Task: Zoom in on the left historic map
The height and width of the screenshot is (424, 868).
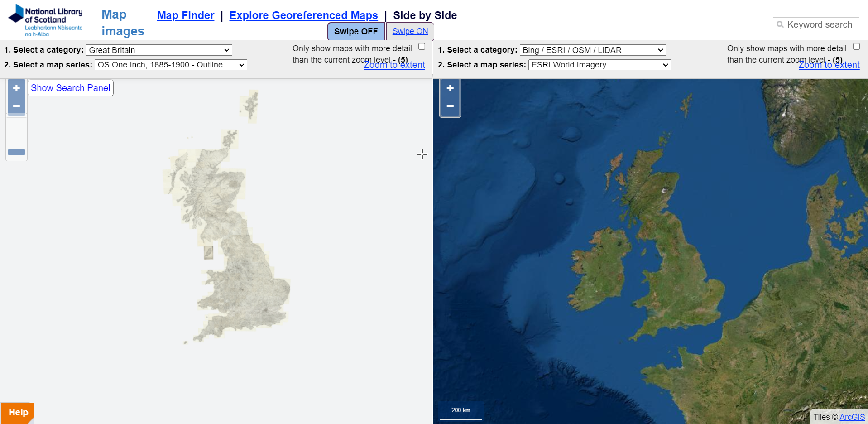Action: 16,88
